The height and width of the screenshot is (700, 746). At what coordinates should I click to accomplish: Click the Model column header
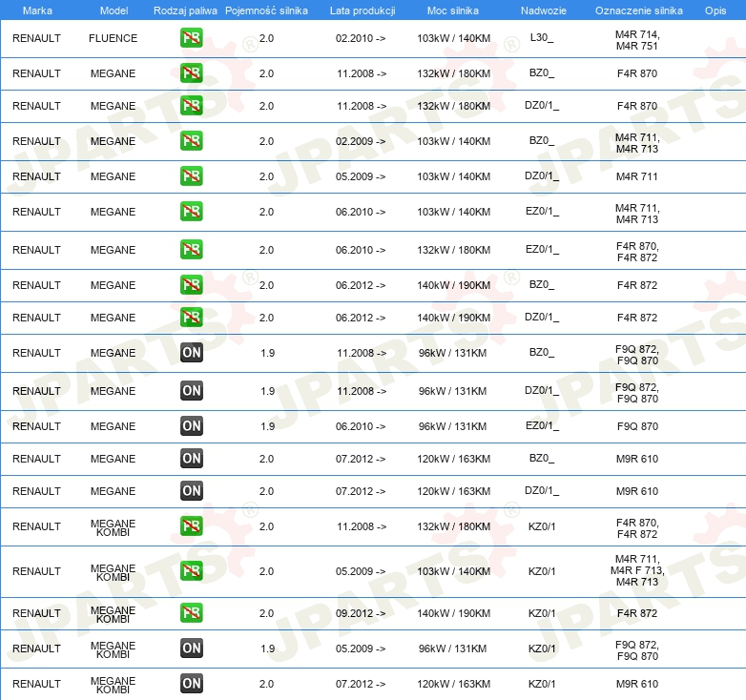click(114, 10)
